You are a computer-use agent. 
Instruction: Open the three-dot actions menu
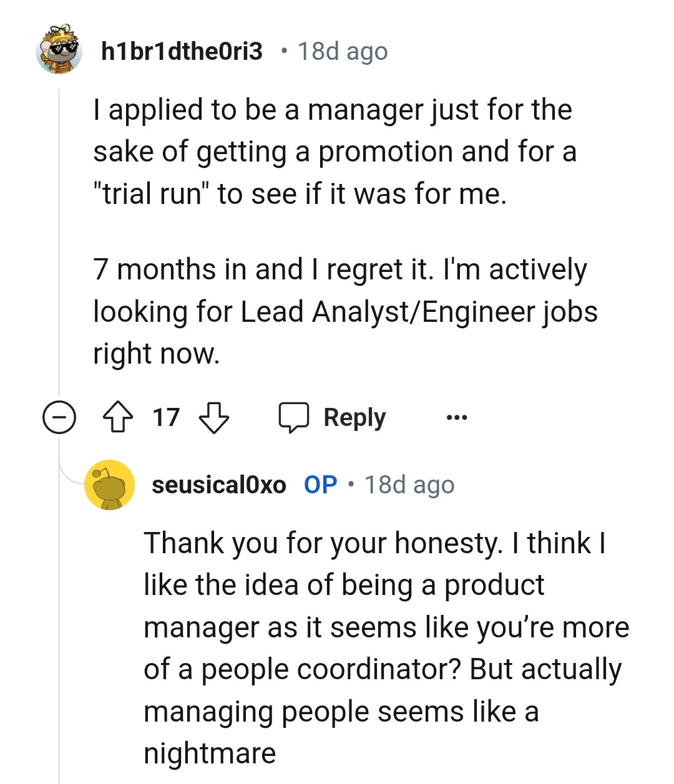click(x=454, y=418)
